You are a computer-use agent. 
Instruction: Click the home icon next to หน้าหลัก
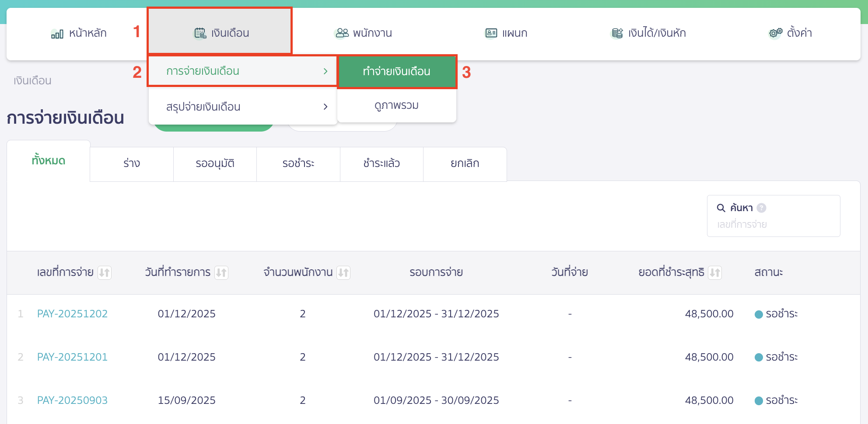(x=57, y=32)
